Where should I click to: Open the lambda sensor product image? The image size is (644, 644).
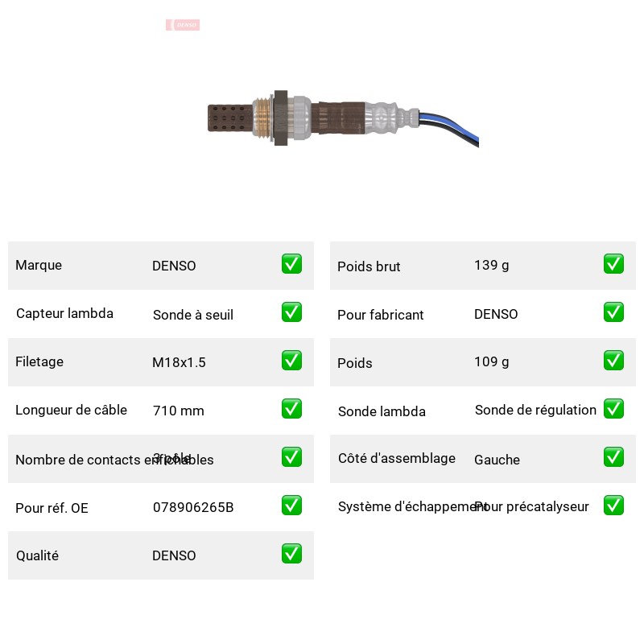coord(343,119)
